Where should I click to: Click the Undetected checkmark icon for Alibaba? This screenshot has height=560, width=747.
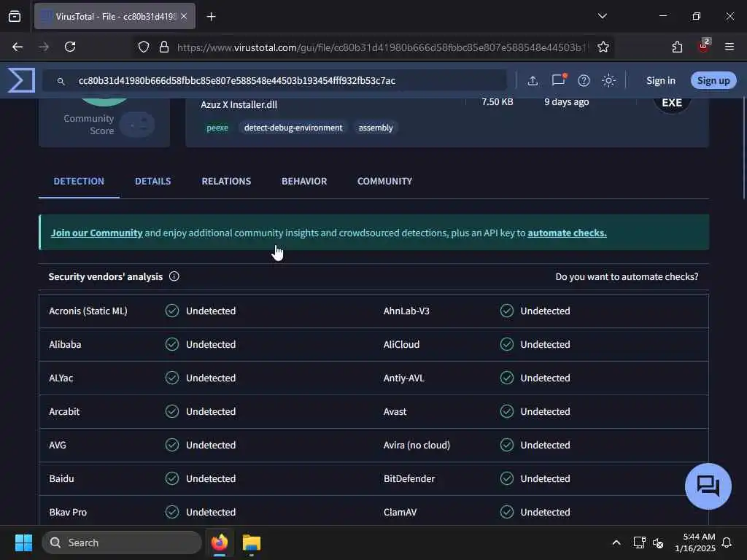[x=172, y=344]
